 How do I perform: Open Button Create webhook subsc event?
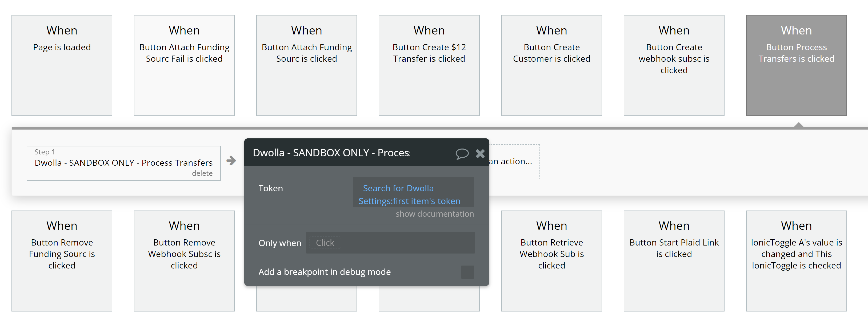pyautogui.click(x=674, y=65)
